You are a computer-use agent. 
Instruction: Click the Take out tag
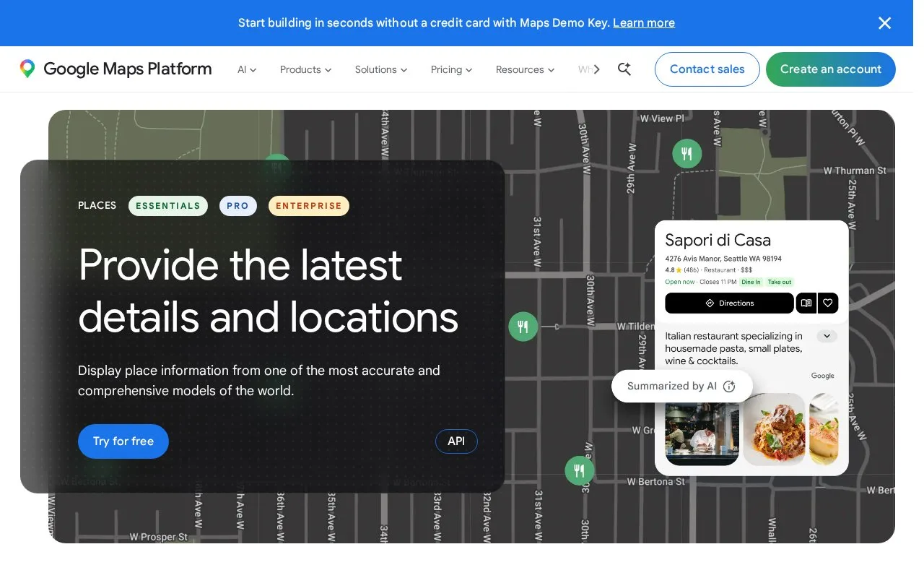point(780,282)
